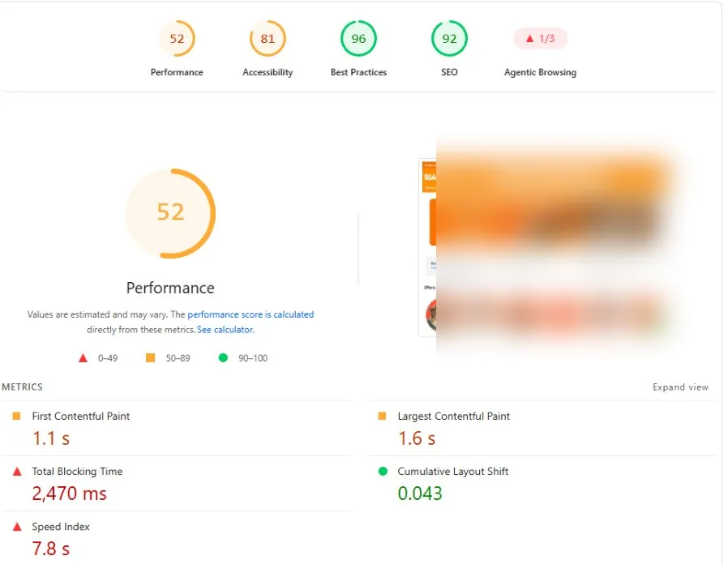This screenshot has width=728, height=564.
Task: Select the Largest Contentful Paint metric label
Action: tap(454, 416)
